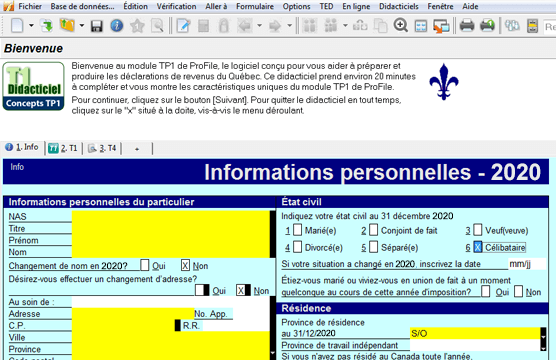The image size is (556, 360).
Task: Click the plus tab to add form
Action: [x=137, y=149]
